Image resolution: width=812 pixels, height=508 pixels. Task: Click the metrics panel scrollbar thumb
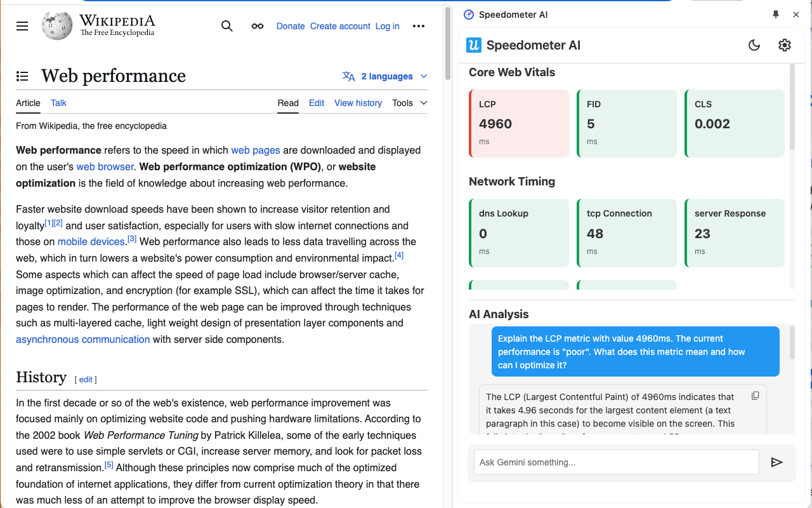(792, 107)
